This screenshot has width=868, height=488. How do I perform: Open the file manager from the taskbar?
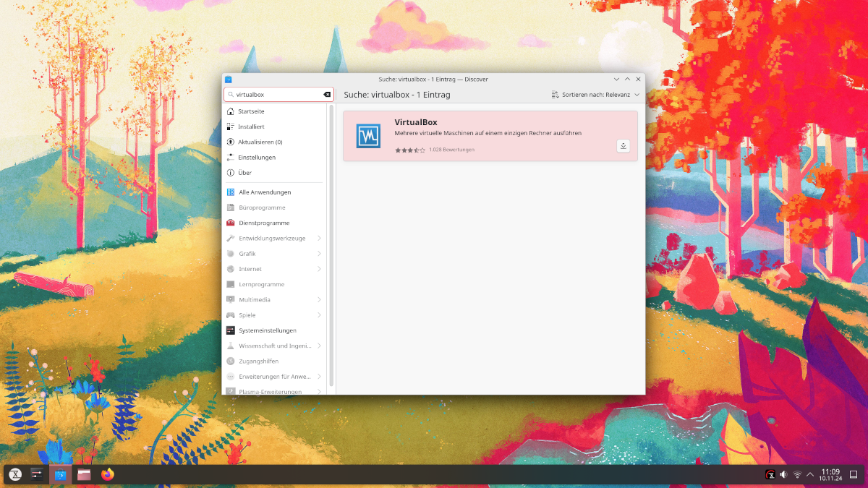point(84,474)
